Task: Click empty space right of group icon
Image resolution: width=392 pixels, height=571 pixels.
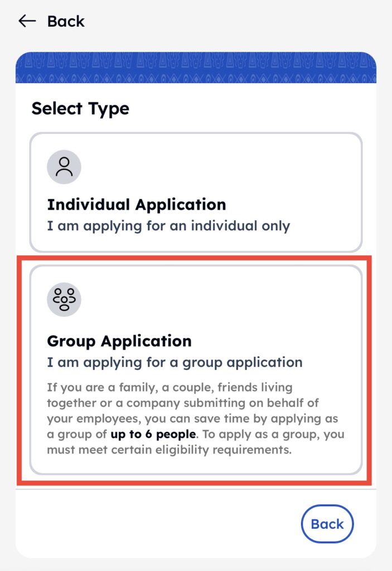Action: click(223, 299)
